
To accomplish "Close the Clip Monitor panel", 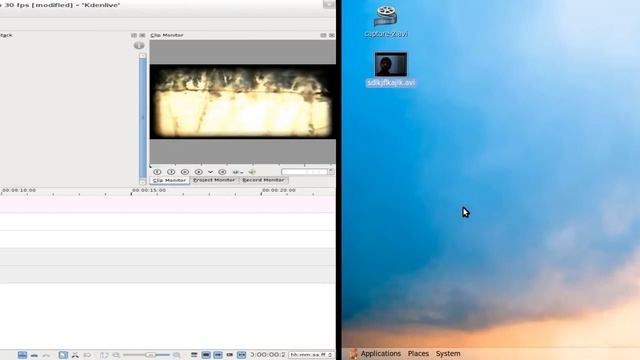I will [x=331, y=36].
